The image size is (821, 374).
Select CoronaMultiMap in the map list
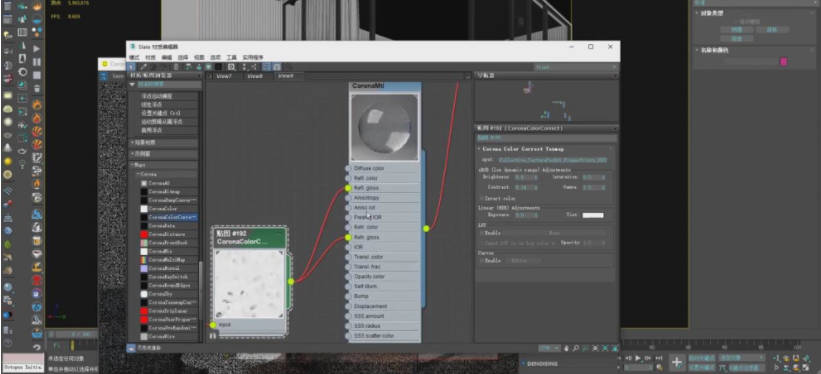[x=168, y=260]
